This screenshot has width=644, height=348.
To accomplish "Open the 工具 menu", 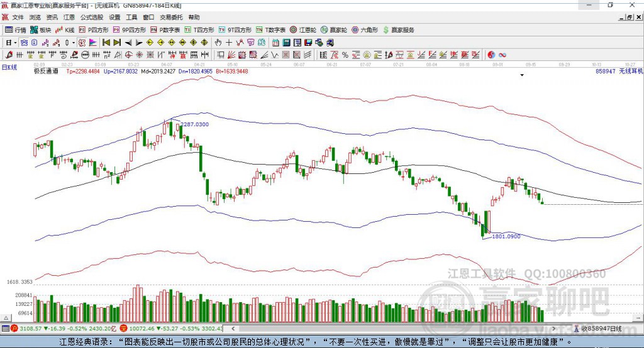I will (131, 17).
